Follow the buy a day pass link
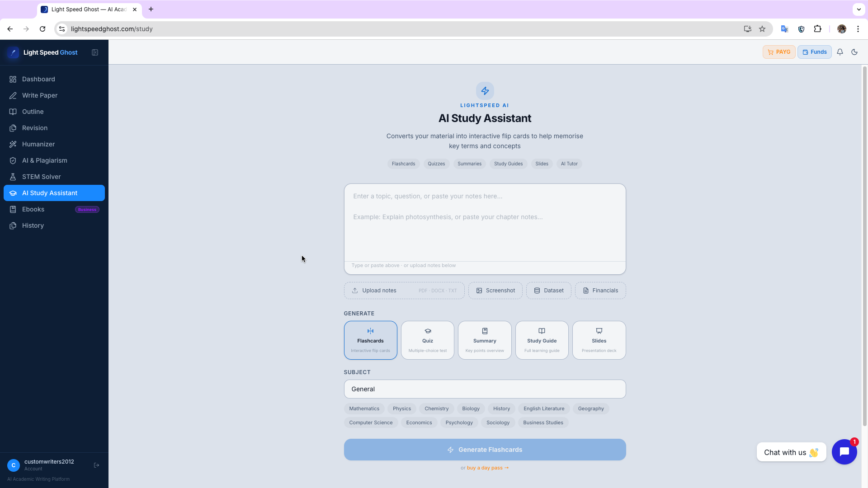The height and width of the screenshot is (488, 868). 488,468
